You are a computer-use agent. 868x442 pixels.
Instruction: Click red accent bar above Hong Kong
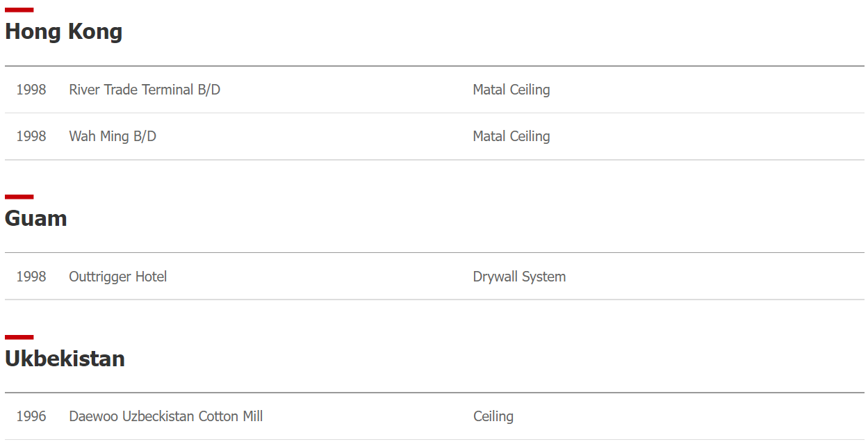pyautogui.click(x=19, y=10)
